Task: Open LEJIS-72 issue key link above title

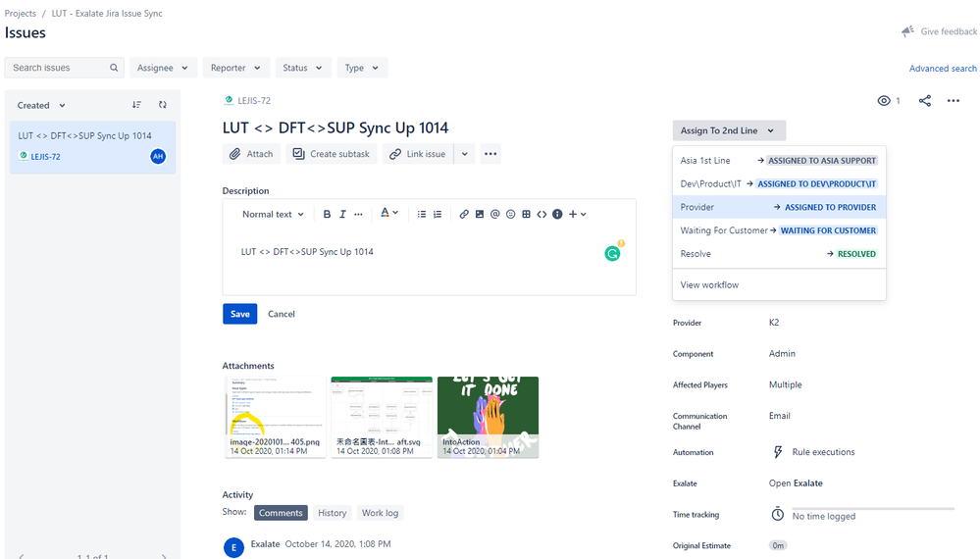Action: [x=254, y=101]
